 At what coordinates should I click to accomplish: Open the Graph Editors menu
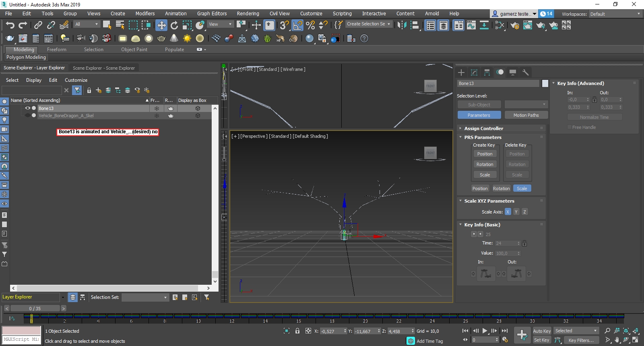212,14
